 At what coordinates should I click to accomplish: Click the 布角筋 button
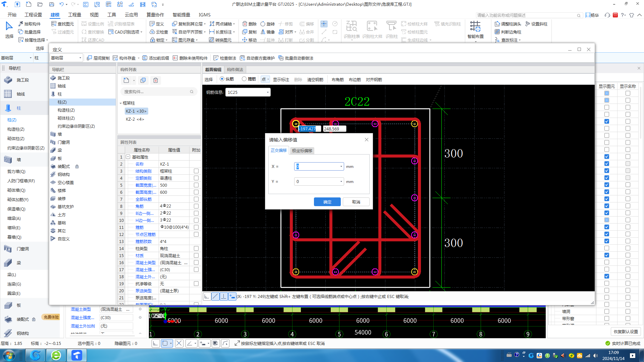(338, 79)
